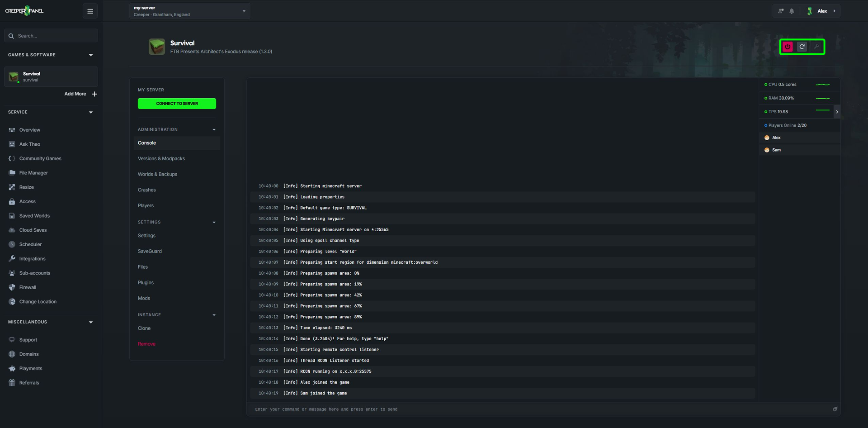Select the Survival server card in the sidebar
868x428 pixels.
pyautogui.click(x=51, y=76)
